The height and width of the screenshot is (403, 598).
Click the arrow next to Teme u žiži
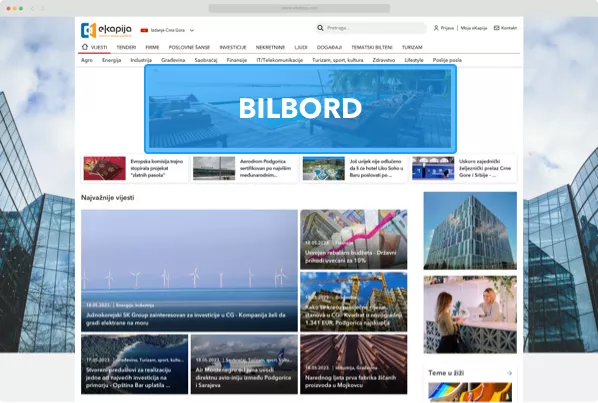(x=509, y=373)
